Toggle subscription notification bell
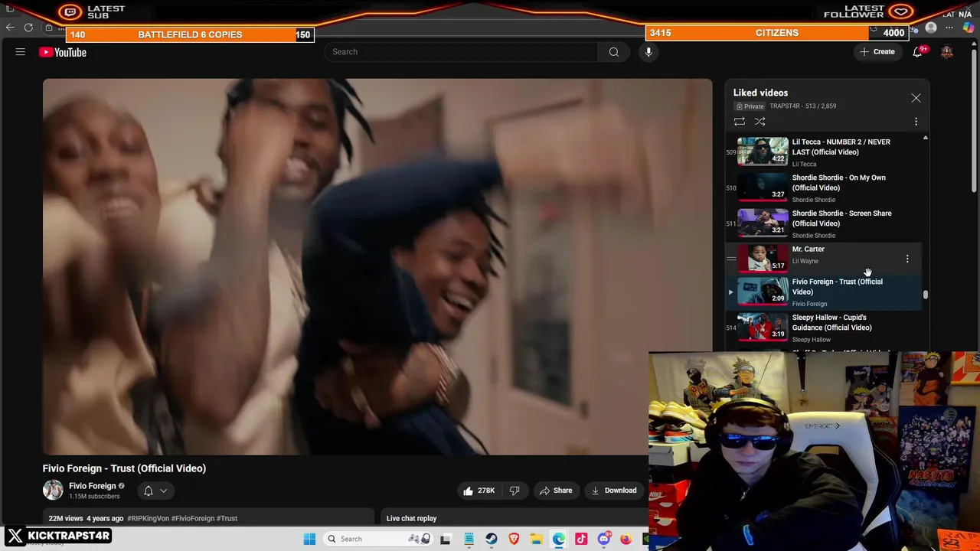The height and width of the screenshot is (551, 980). [149, 491]
